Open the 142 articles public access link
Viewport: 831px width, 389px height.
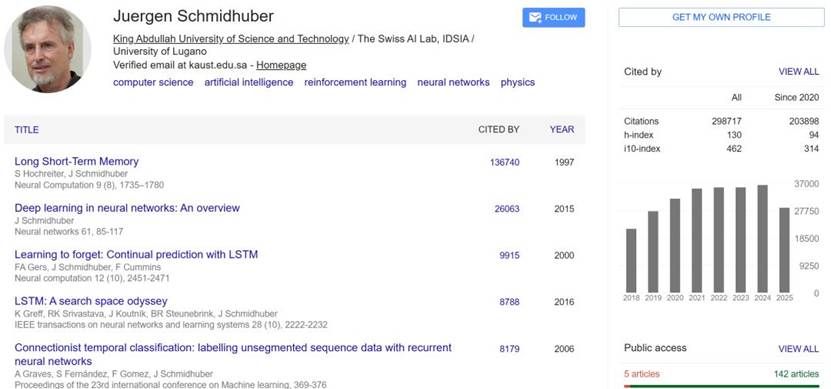796,374
